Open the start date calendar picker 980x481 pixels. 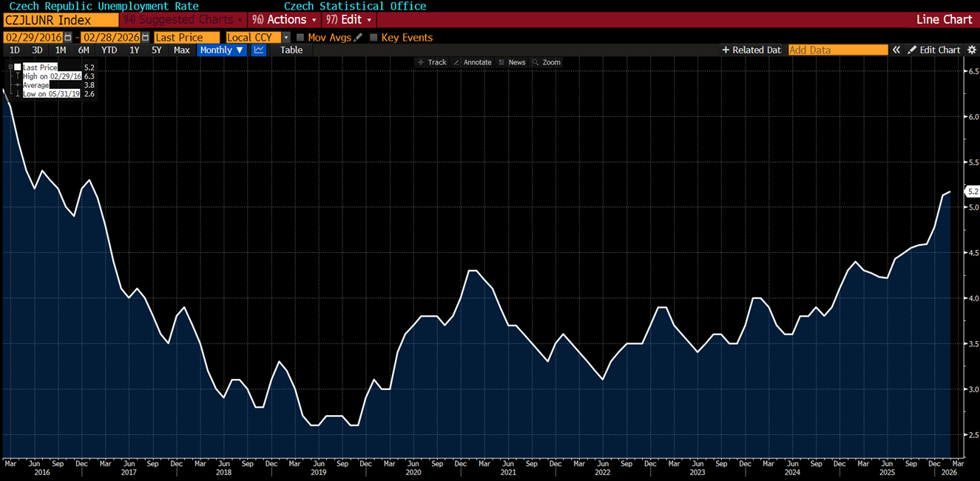(68, 37)
